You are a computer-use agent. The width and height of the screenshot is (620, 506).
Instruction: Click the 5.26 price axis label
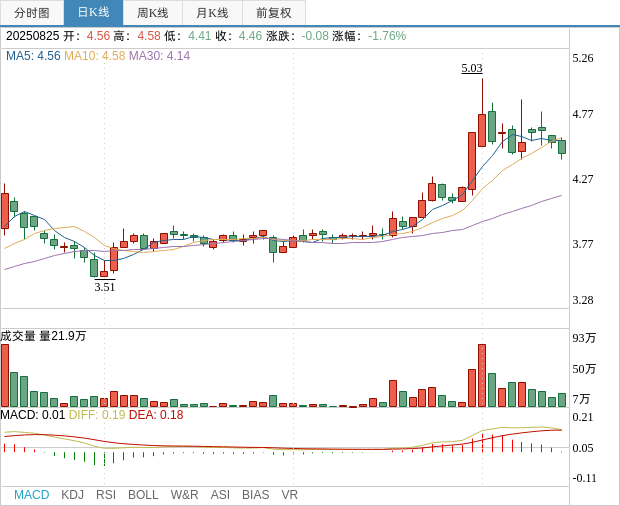[x=583, y=58]
